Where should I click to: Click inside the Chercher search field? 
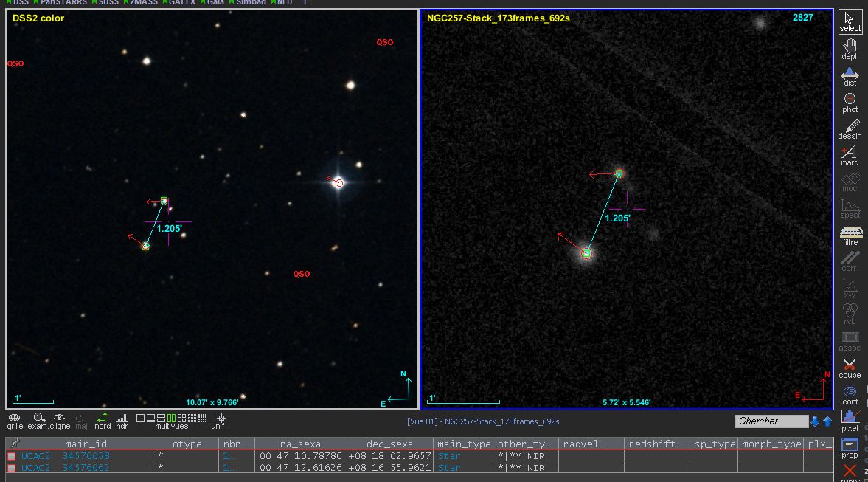coord(771,421)
